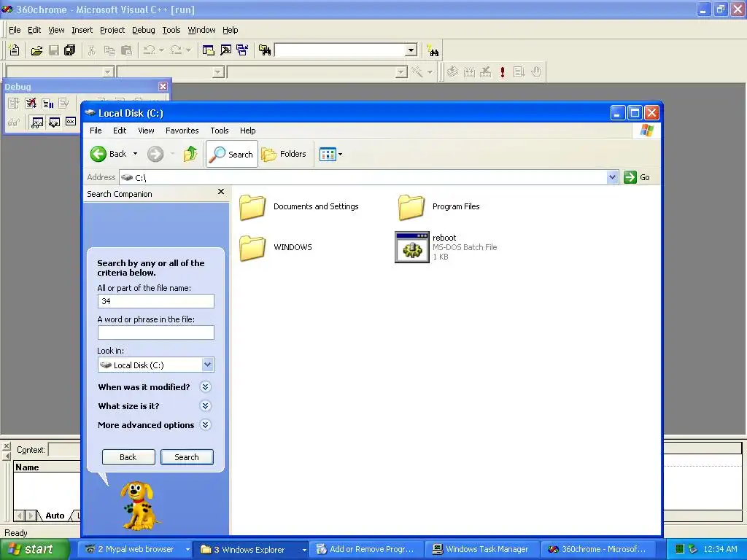Click the green system tray icon

coord(680,549)
